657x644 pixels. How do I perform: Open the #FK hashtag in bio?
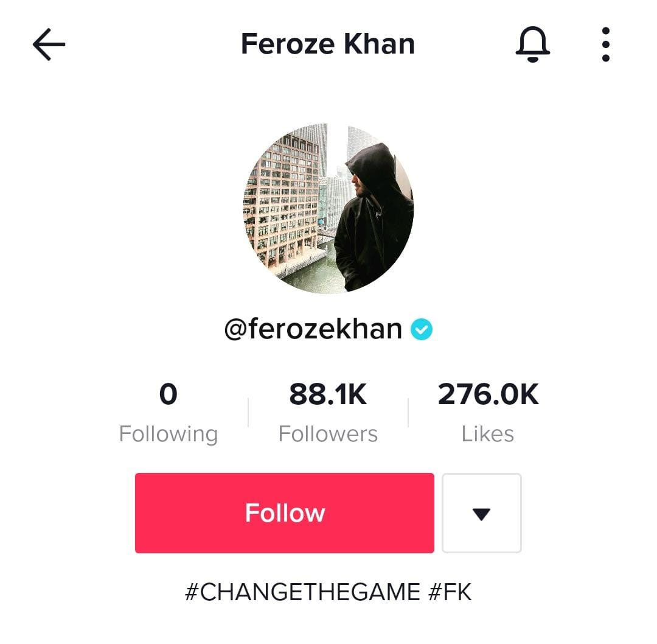click(x=450, y=592)
